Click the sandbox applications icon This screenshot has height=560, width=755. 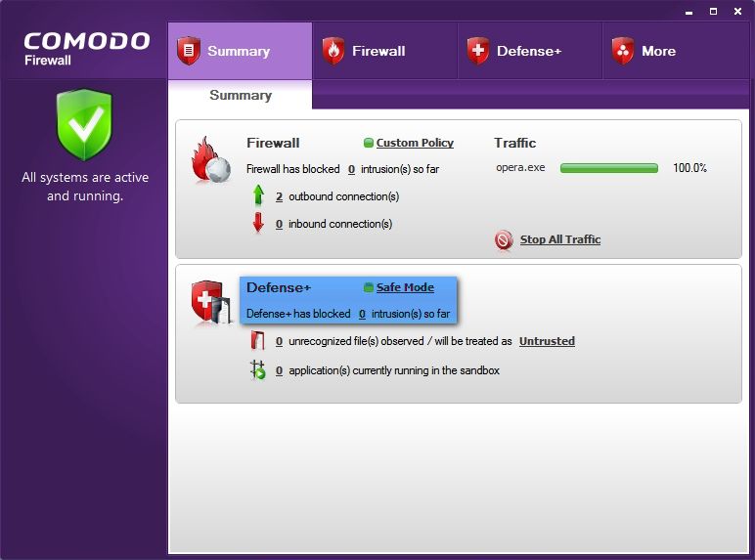click(x=258, y=370)
